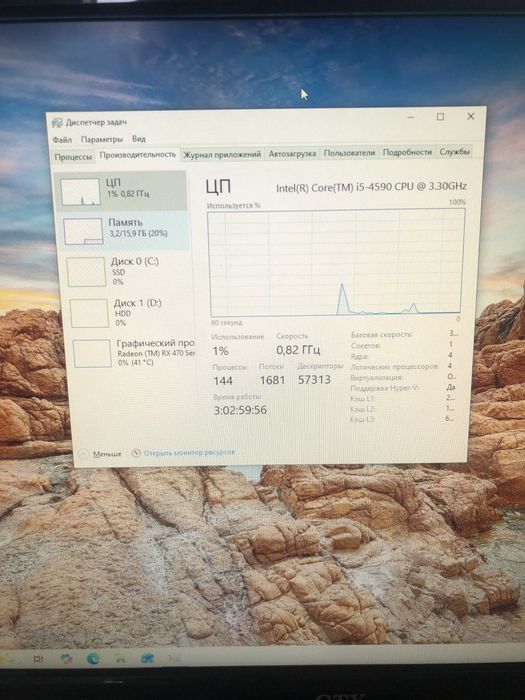Click Открыть монитор ресурсов link

[x=189, y=452]
